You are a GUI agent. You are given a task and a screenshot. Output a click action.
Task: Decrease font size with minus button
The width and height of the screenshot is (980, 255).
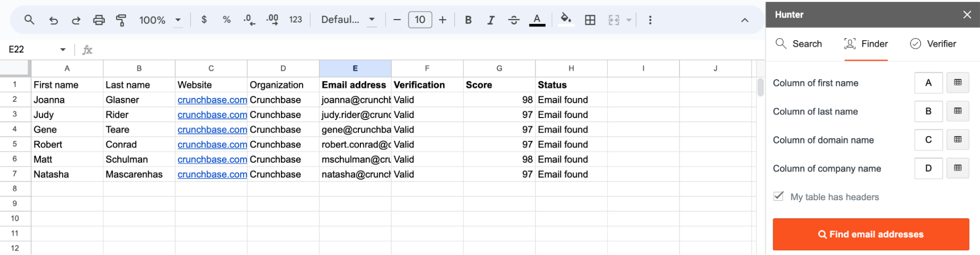tap(397, 20)
